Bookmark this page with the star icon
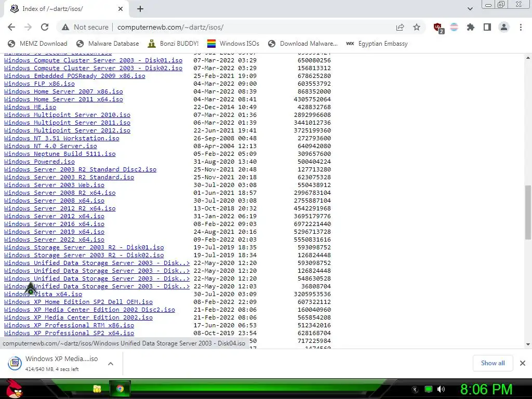 coord(417,27)
